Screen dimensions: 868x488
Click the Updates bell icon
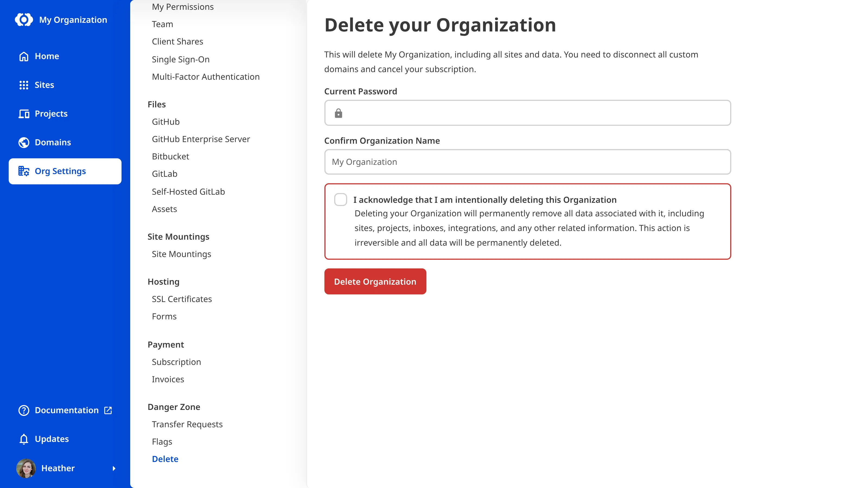click(x=24, y=439)
